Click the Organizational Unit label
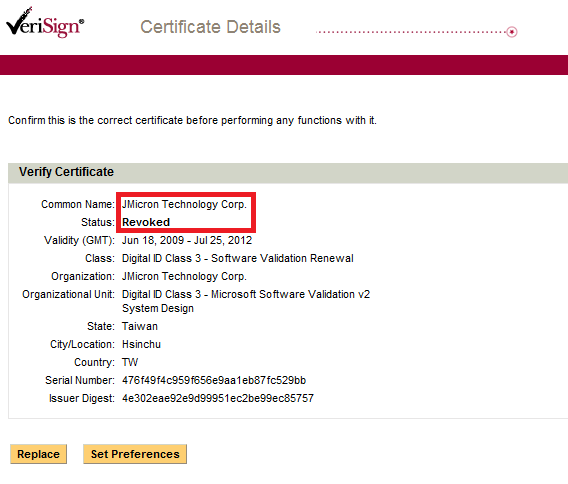 [x=68, y=294]
